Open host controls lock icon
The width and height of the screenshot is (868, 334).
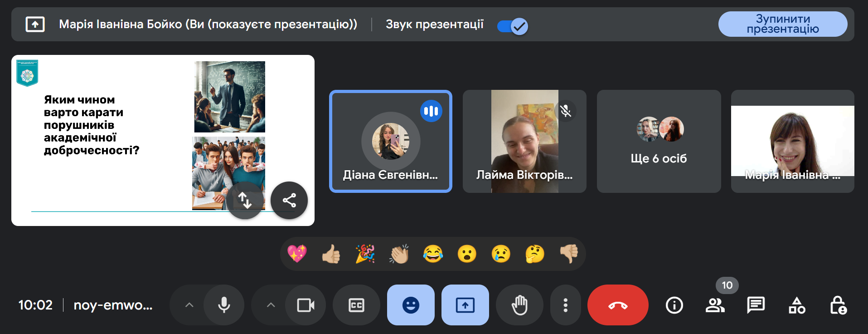838,305
